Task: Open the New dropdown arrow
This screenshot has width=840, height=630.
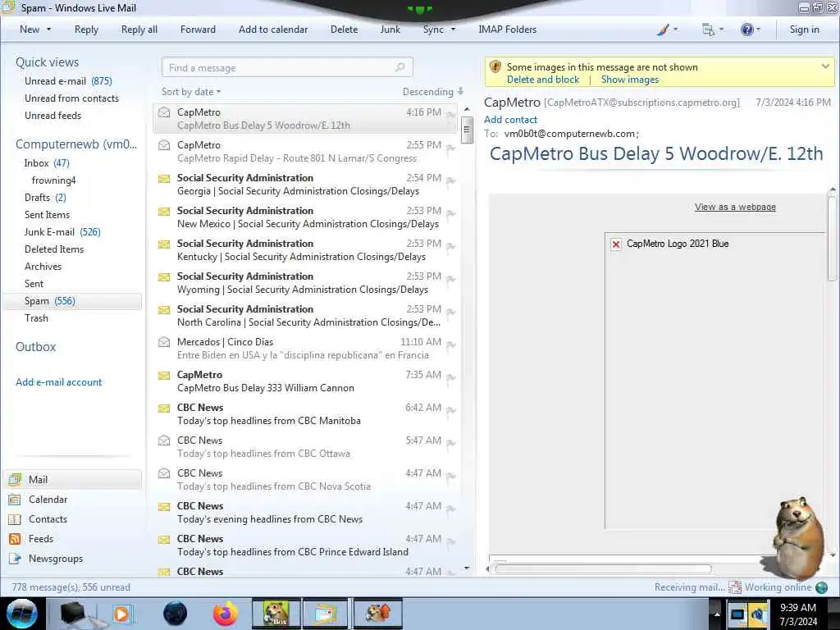Action: tap(48, 30)
